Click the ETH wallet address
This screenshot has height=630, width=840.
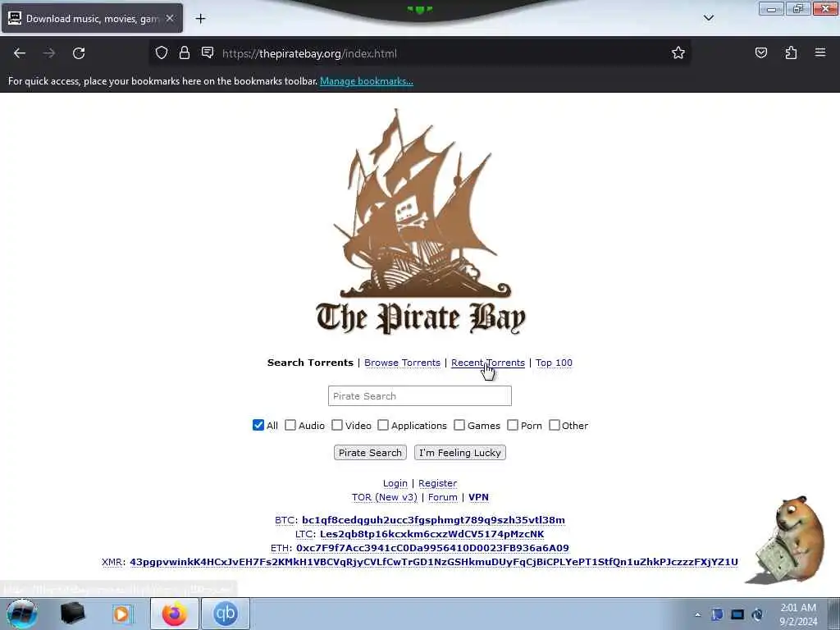point(432,548)
